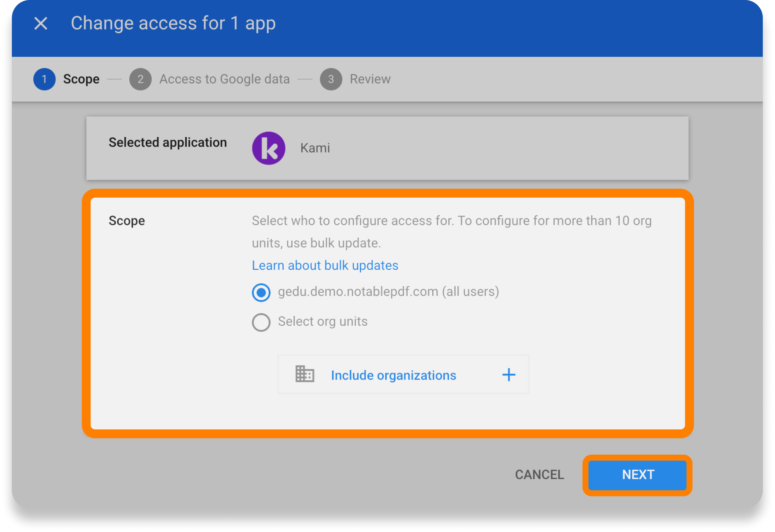Go to step 1 Scope
The height and width of the screenshot is (532, 775).
pos(67,79)
